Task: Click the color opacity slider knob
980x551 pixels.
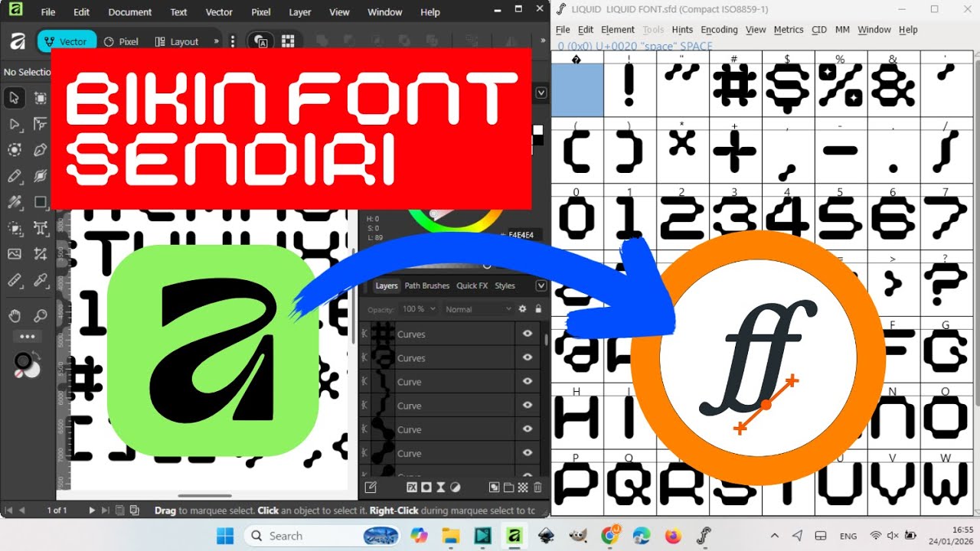Action: (x=487, y=266)
